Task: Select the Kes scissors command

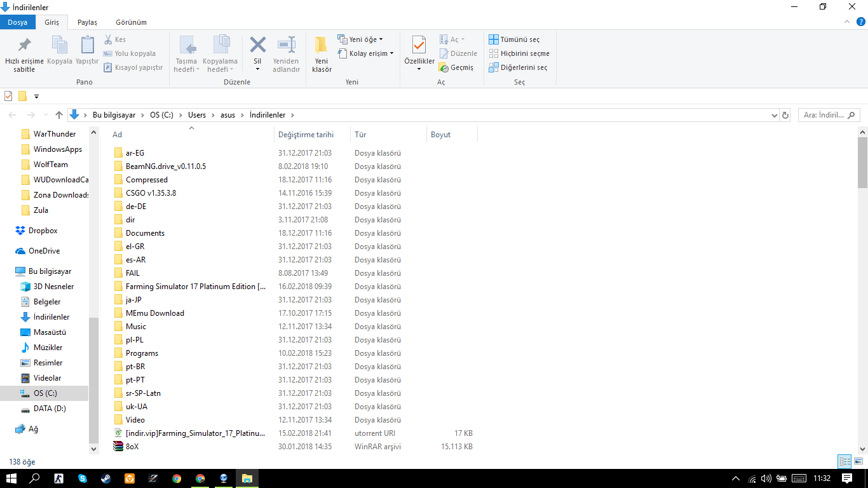Action: (x=115, y=39)
